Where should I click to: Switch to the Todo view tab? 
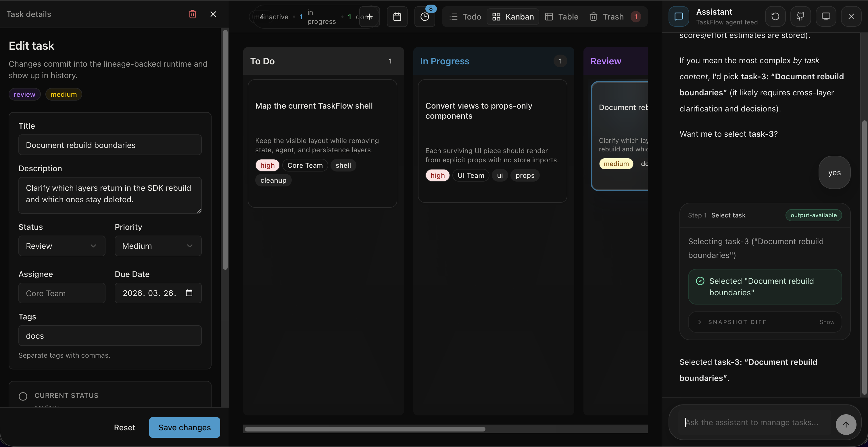[465, 16]
